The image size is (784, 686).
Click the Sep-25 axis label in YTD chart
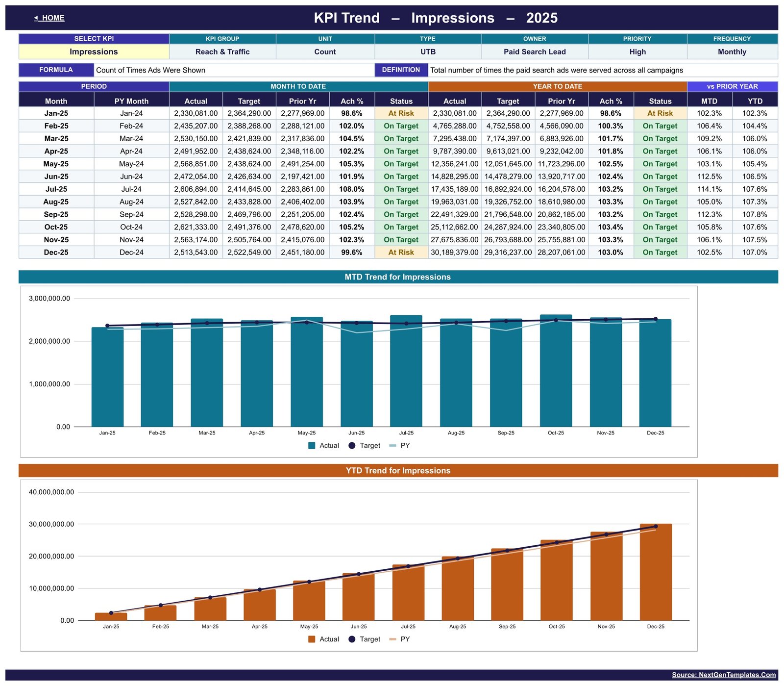click(507, 627)
